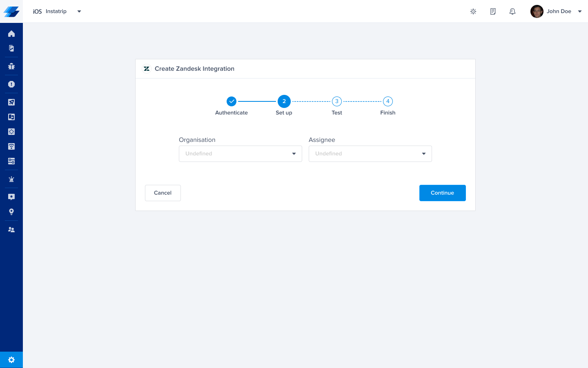
Task: Jump to step 3 Test circle
Action: coord(337,101)
